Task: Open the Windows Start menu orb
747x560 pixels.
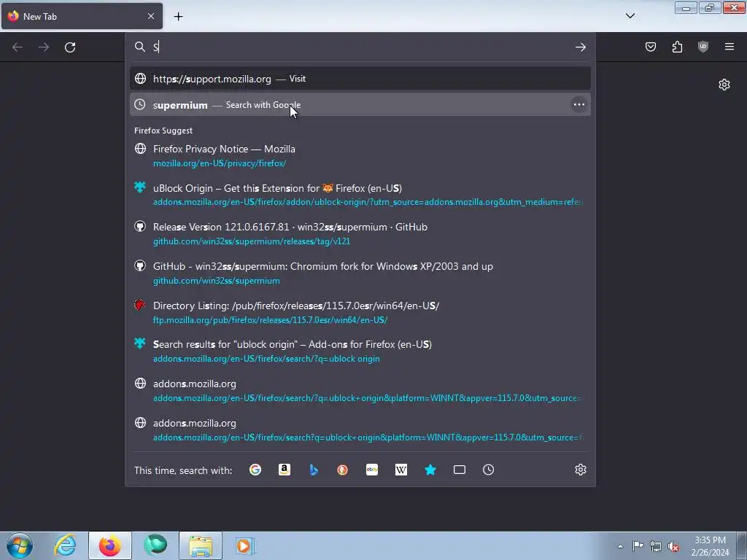Action: point(20,545)
